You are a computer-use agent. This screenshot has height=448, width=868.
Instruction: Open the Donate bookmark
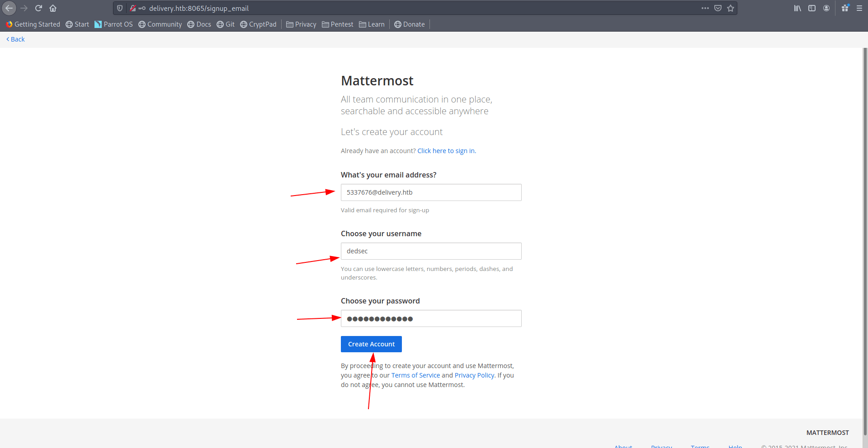410,24
